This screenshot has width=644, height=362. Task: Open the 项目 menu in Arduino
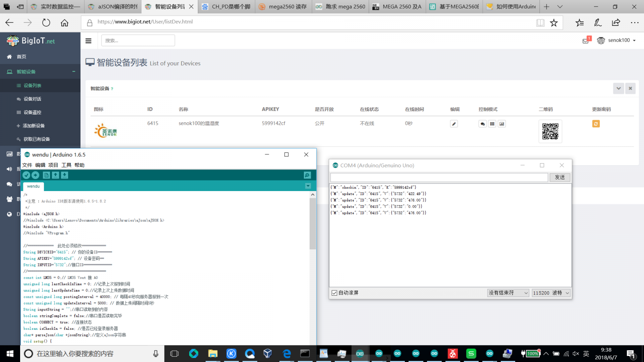coord(53,165)
